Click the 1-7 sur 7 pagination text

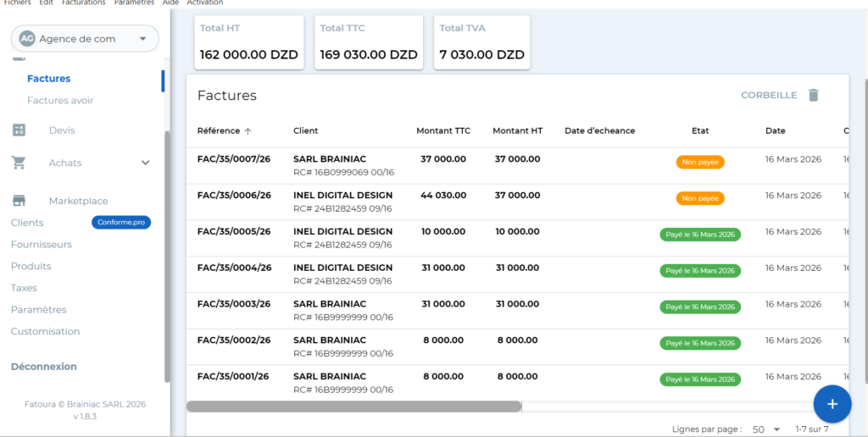[x=812, y=429]
